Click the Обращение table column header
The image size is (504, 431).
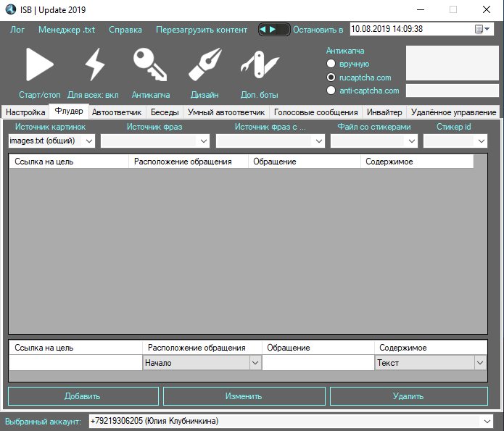coord(304,162)
